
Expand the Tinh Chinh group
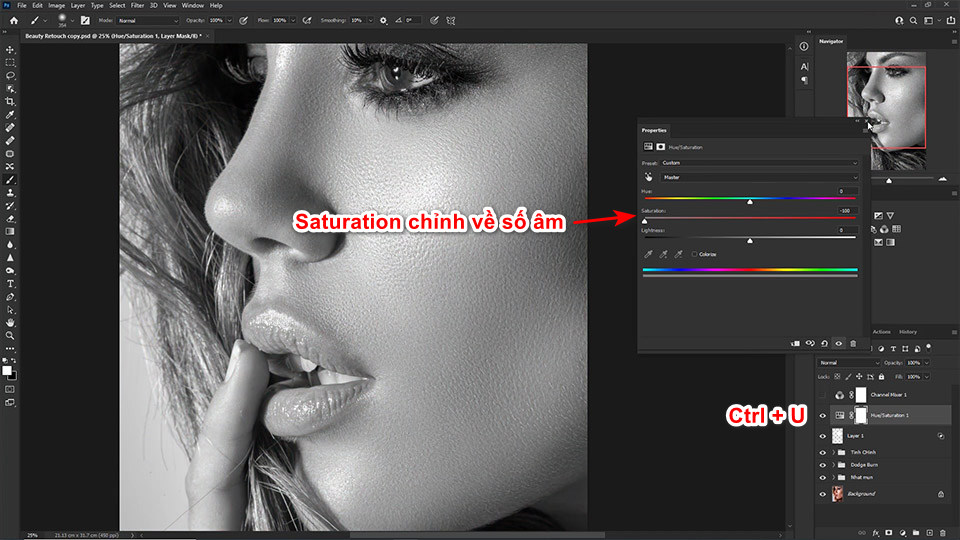(833, 452)
